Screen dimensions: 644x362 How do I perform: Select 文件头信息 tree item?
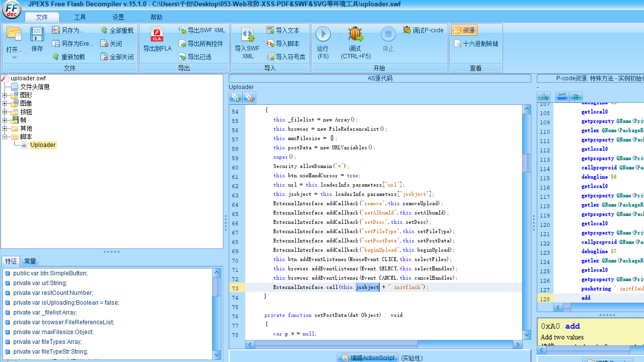coord(35,87)
